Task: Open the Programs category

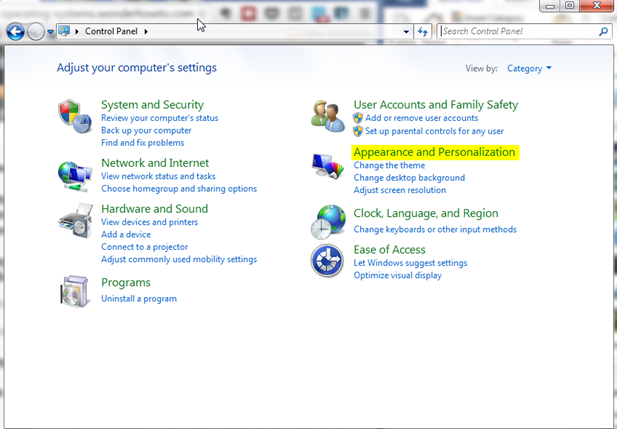Action: [126, 283]
